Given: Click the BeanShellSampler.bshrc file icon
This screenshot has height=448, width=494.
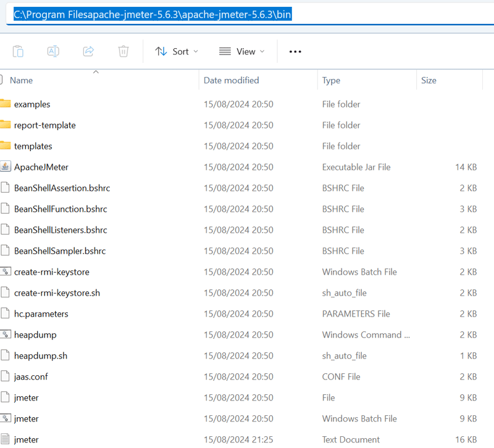Looking at the screenshot, I should [5, 251].
